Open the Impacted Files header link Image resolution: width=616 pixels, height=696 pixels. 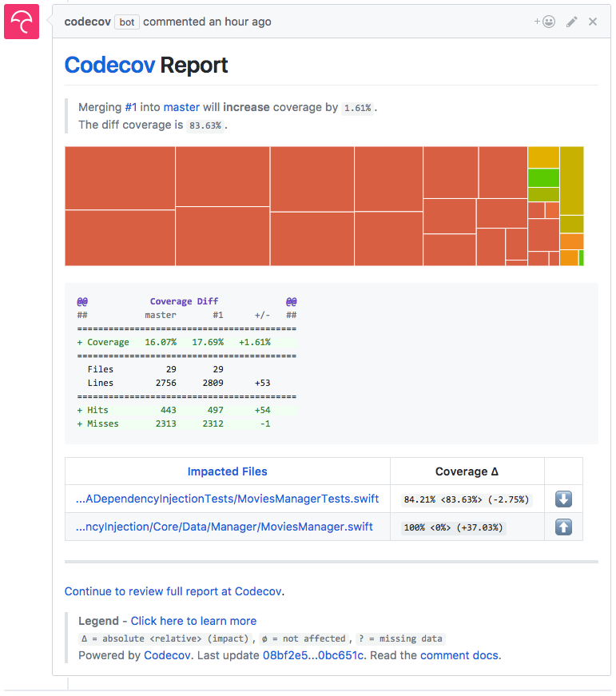point(227,471)
